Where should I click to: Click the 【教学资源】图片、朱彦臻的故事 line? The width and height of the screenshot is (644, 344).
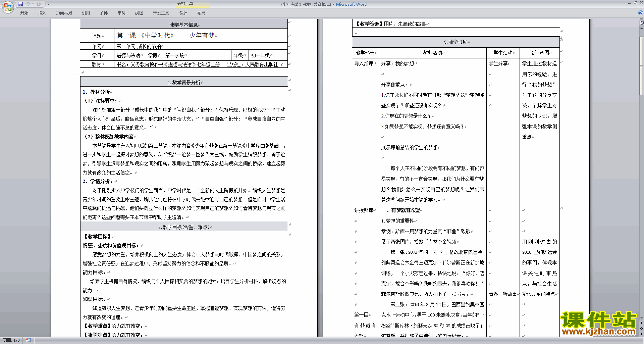(x=391, y=24)
